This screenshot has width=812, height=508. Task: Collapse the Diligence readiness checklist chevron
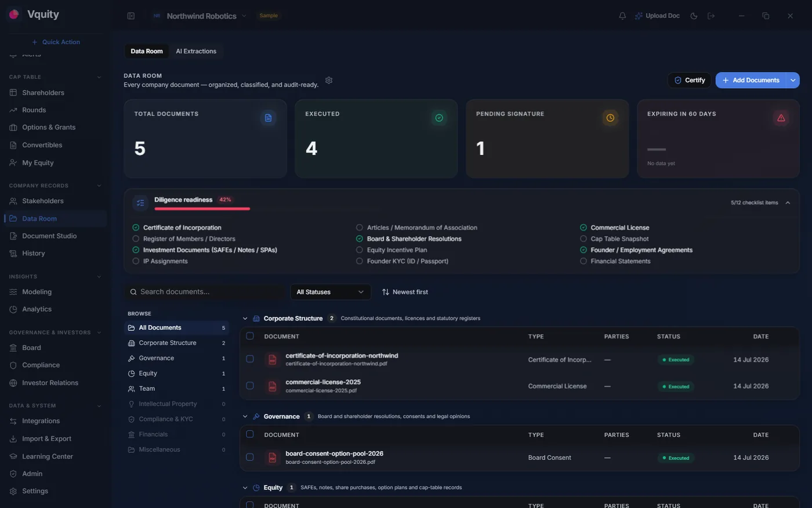pos(788,203)
